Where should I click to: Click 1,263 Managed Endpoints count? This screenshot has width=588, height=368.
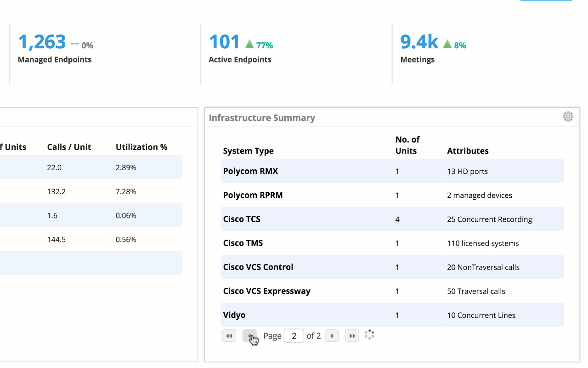42,42
